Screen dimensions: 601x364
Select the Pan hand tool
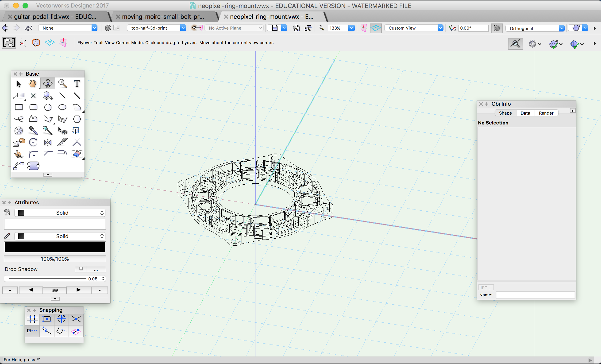[32, 84]
